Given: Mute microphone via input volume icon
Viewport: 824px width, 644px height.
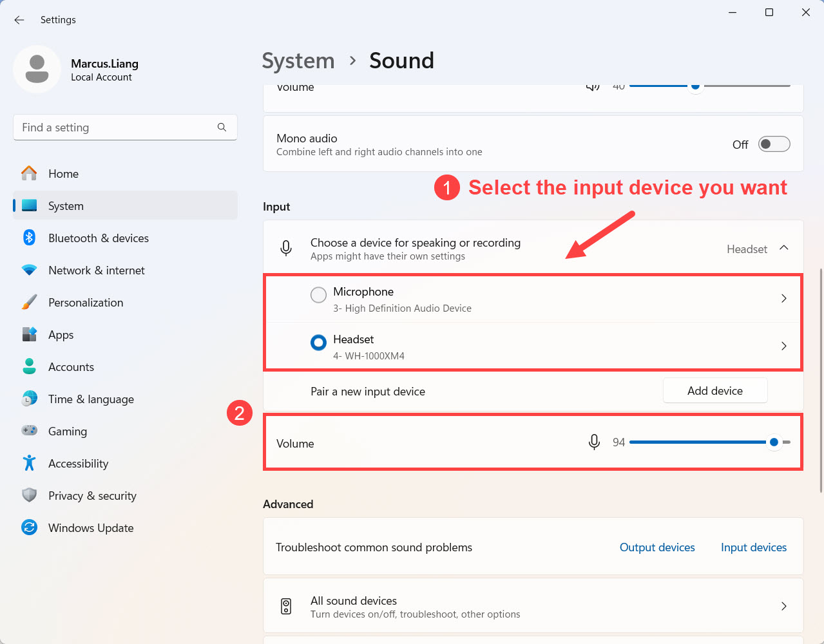Looking at the screenshot, I should coord(594,442).
